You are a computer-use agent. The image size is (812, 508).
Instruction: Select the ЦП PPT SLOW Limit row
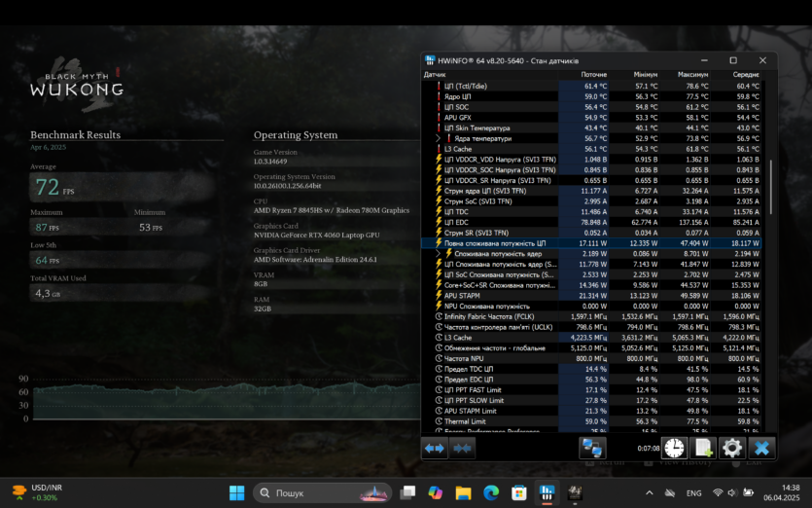tap(591, 400)
